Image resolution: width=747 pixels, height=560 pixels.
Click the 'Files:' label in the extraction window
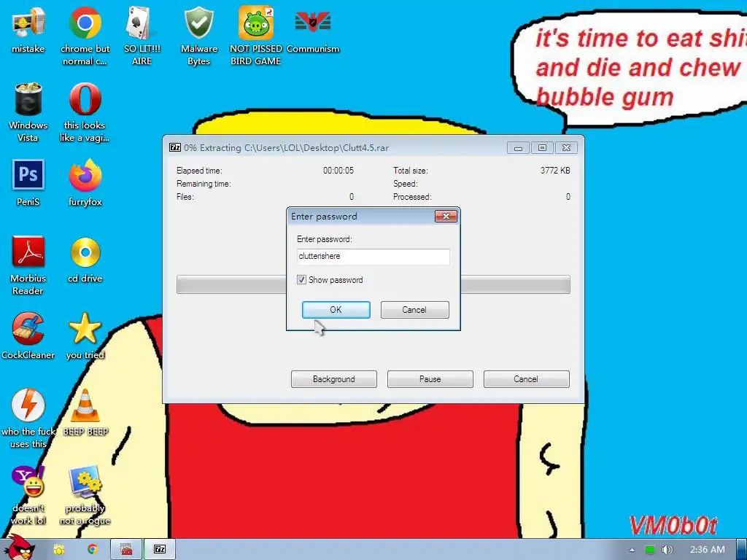185,197
